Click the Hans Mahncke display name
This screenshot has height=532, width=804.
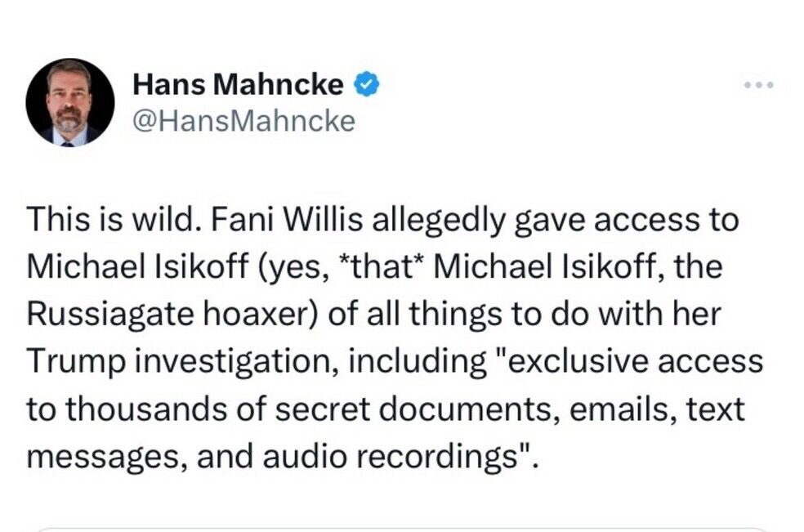coord(238,83)
